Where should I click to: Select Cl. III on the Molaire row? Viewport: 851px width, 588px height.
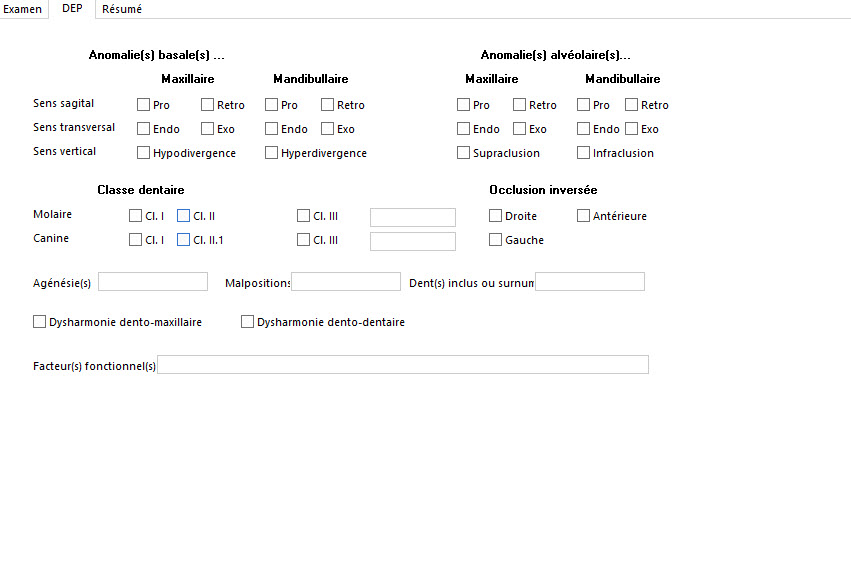pos(302,215)
